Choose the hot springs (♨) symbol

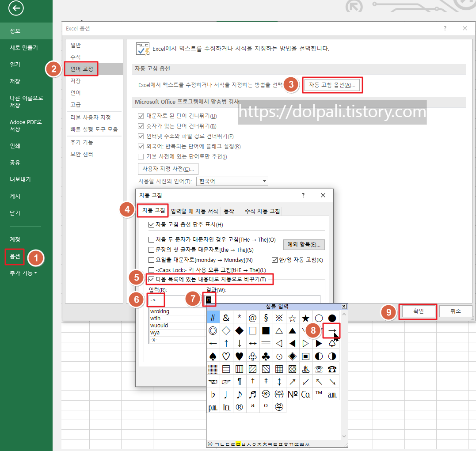(x=305, y=370)
